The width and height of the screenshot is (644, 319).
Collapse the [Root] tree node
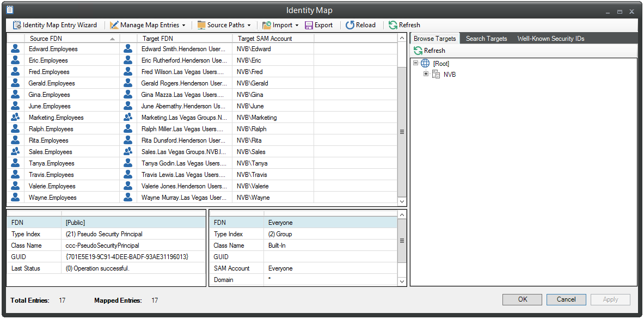point(416,64)
